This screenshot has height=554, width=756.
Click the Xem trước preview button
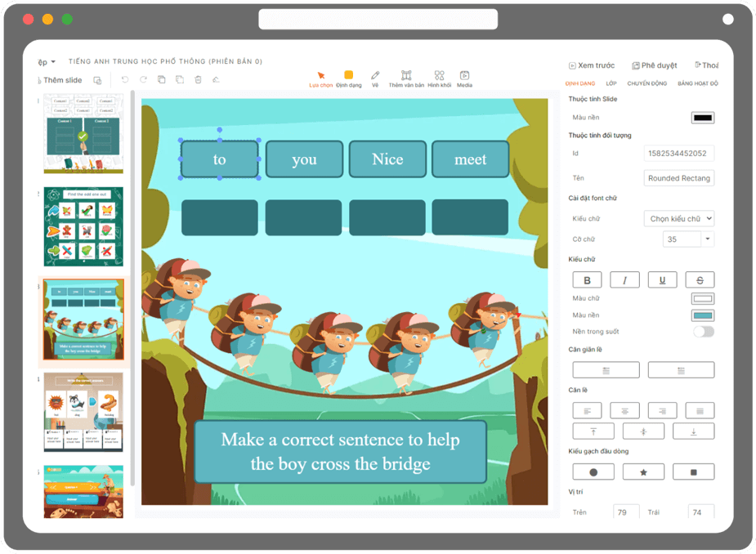click(591, 65)
